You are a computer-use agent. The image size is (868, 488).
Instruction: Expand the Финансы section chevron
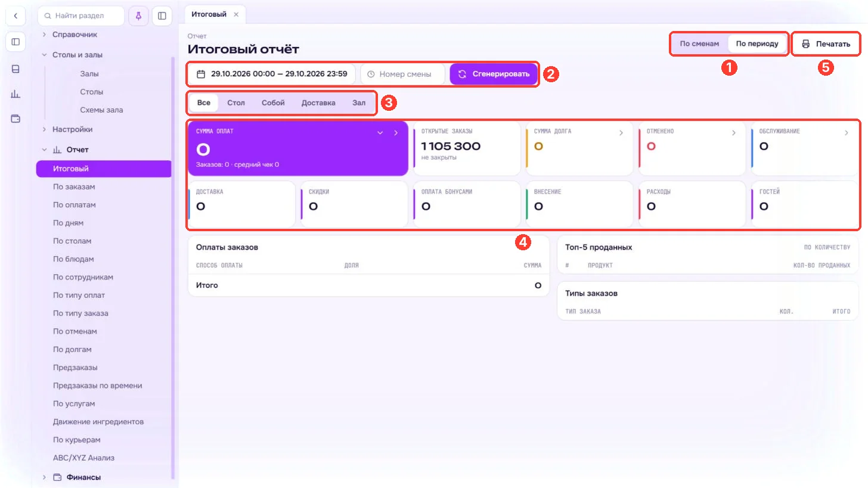(44, 477)
